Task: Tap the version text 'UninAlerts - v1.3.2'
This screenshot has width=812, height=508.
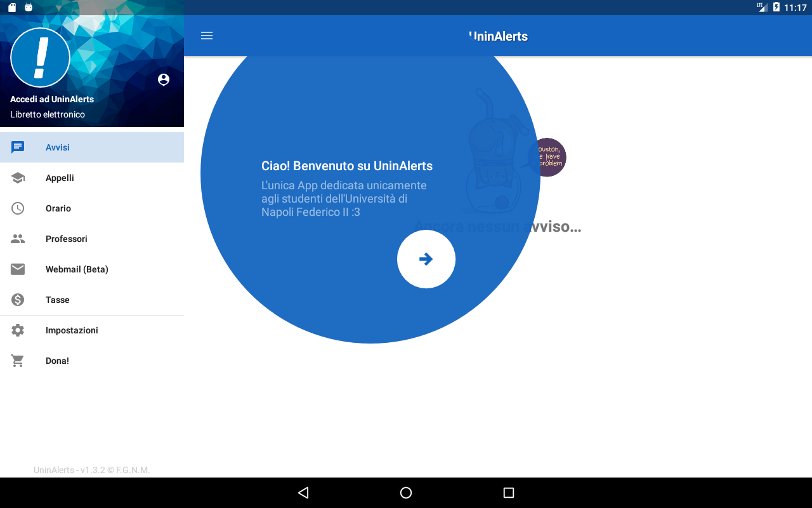Action: (91, 470)
